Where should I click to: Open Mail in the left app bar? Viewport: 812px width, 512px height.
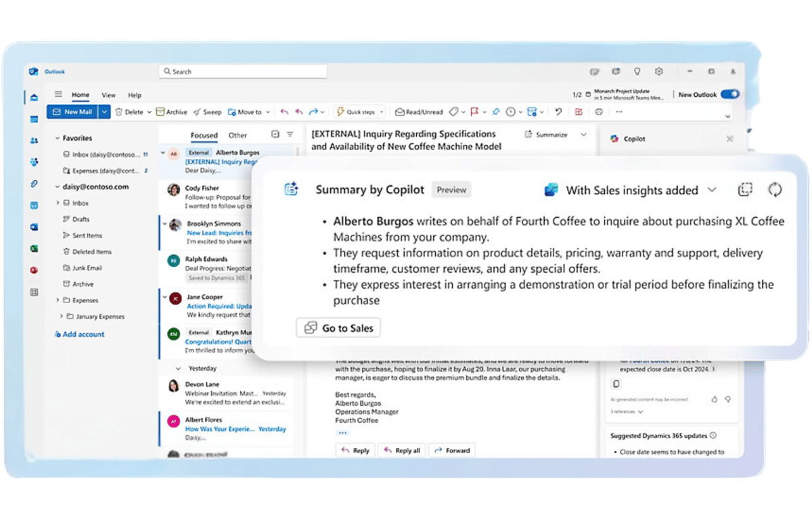click(x=34, y=97)
